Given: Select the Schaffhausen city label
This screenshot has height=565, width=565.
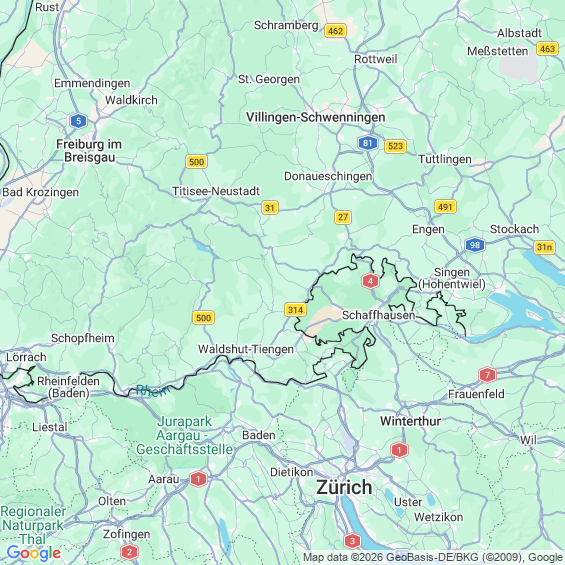Looking at the screenshot, I should coord(378,315).
